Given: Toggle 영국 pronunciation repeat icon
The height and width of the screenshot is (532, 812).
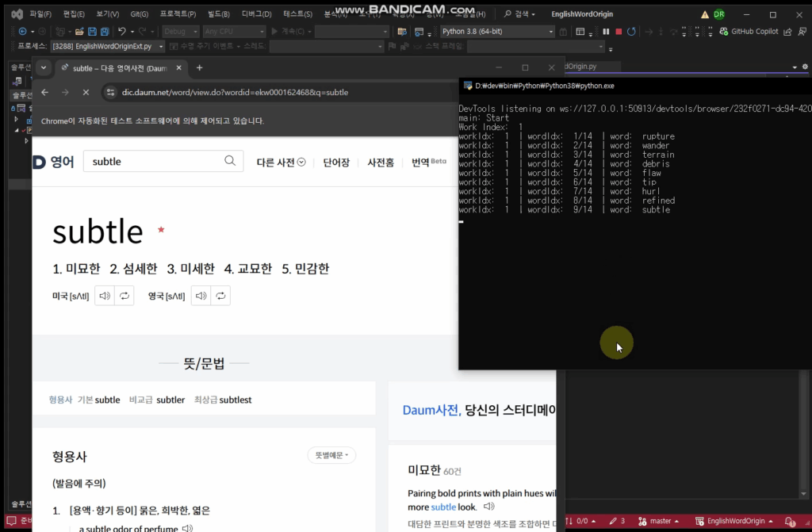Looking at the screenshot, I should (x=220, y=296).
